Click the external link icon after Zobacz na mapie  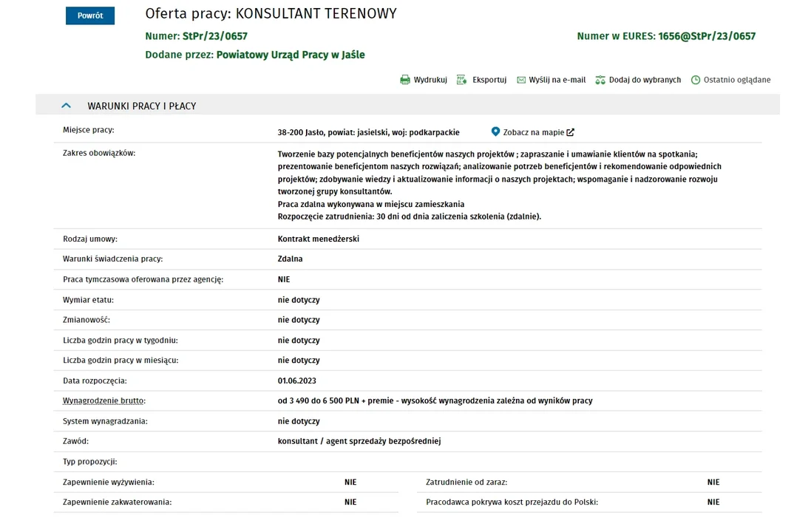click(571, 132)
